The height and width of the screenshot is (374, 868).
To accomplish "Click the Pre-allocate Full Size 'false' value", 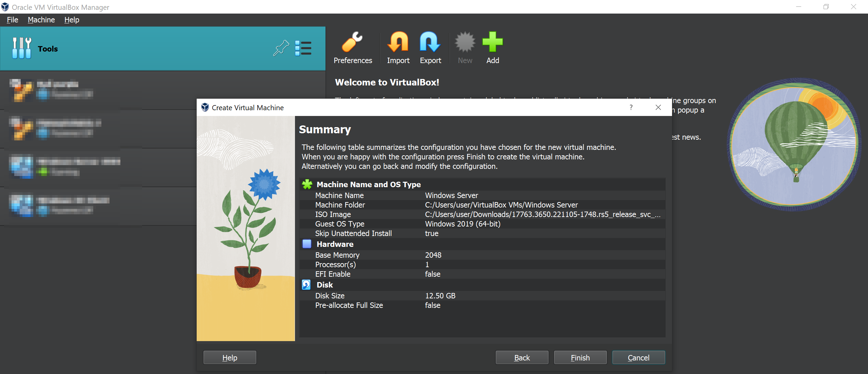I will coord(433,305).
